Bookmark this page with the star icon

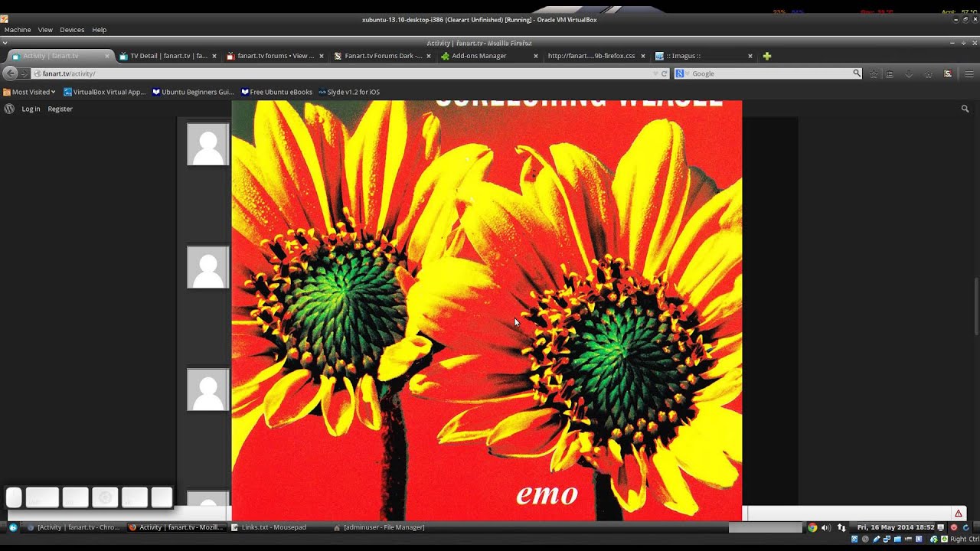click(874, 73)
